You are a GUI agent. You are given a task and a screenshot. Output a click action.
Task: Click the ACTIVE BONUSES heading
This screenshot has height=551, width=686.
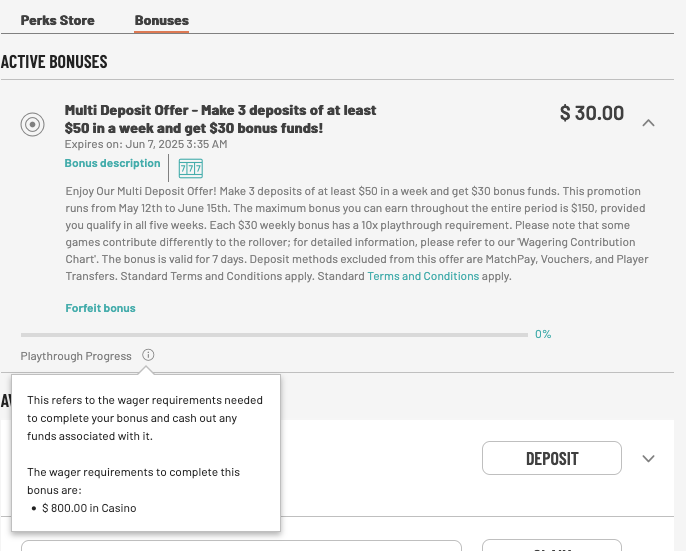(54, 62)
